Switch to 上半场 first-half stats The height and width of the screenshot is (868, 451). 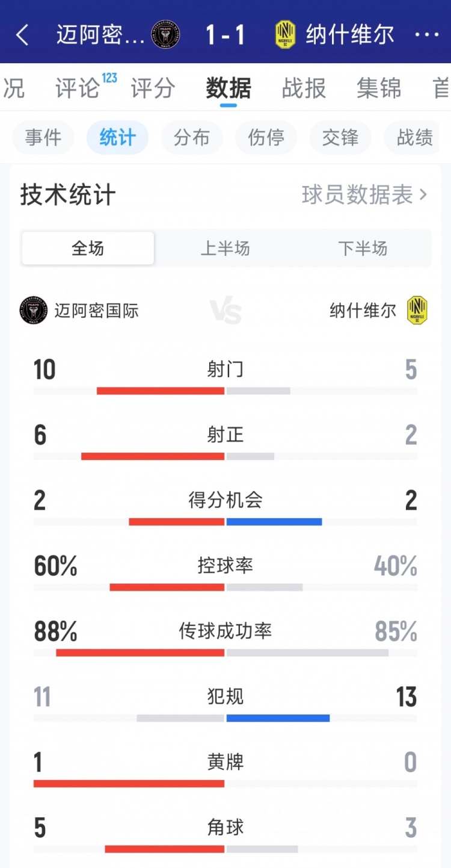(225, 248)
